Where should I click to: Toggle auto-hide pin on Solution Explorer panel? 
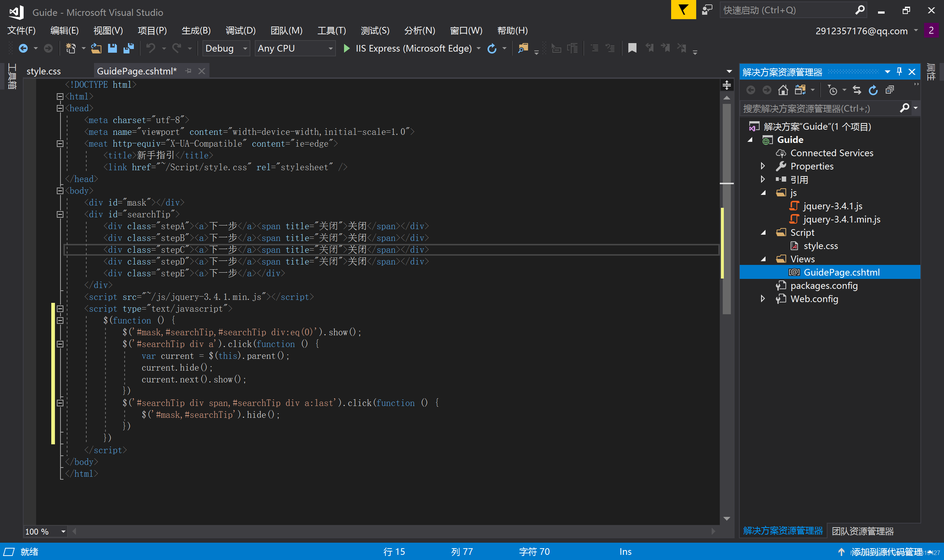(x=899, y=72)
